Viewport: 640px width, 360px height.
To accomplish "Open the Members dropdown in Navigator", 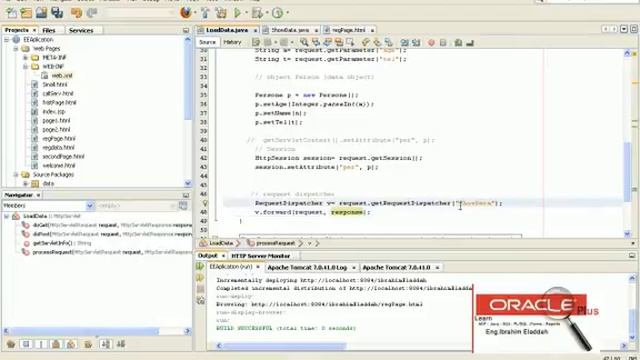I will coord(90,205).
